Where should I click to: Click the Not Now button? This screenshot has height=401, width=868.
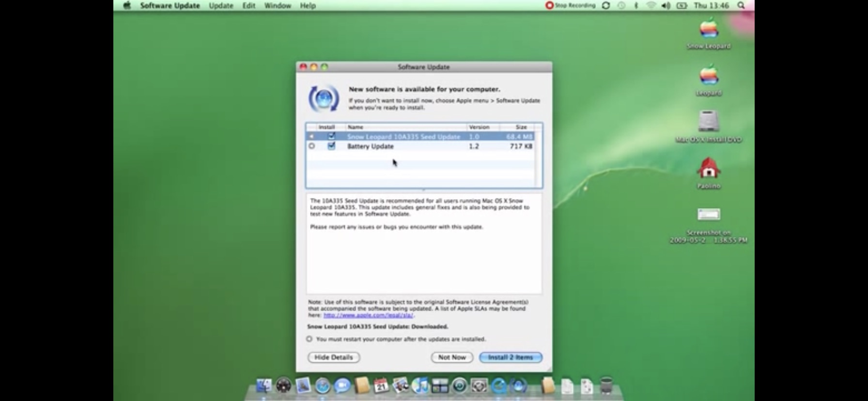click(x=452, y=357)
